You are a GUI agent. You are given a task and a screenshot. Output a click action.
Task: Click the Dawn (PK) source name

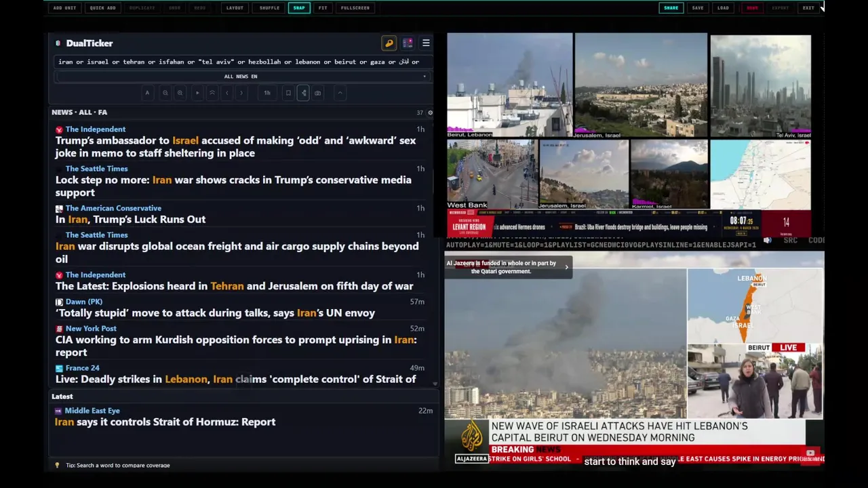click(x=84, y=302)
